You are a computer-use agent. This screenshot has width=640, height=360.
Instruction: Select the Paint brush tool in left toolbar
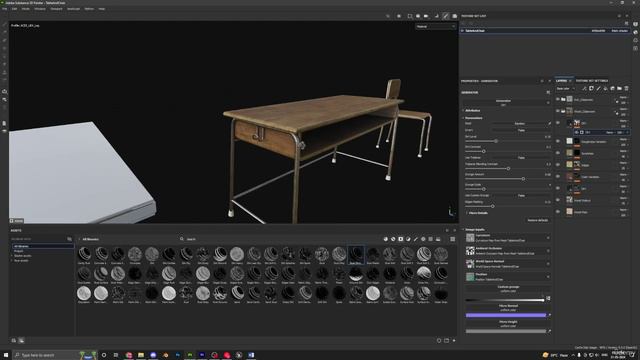4,25
